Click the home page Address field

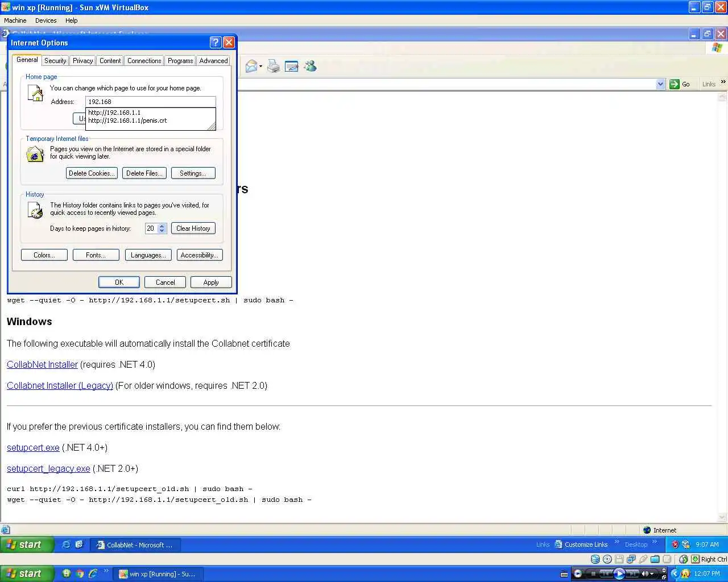click(151, 102)
